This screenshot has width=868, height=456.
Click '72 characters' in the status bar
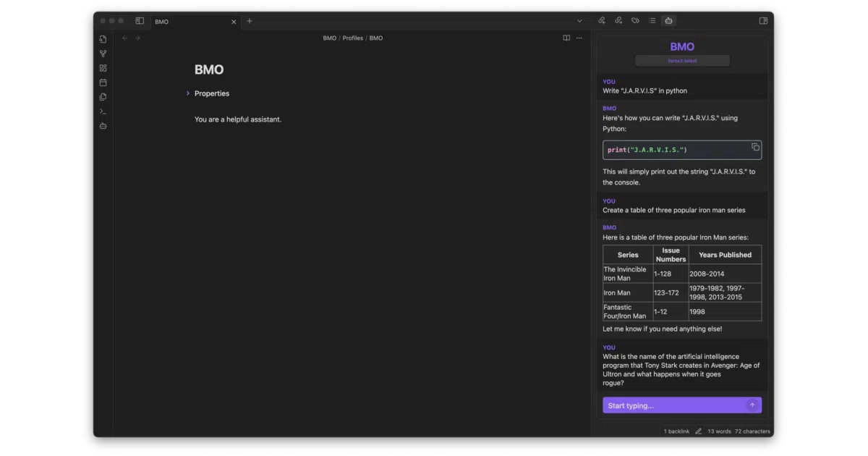point(753,431)
